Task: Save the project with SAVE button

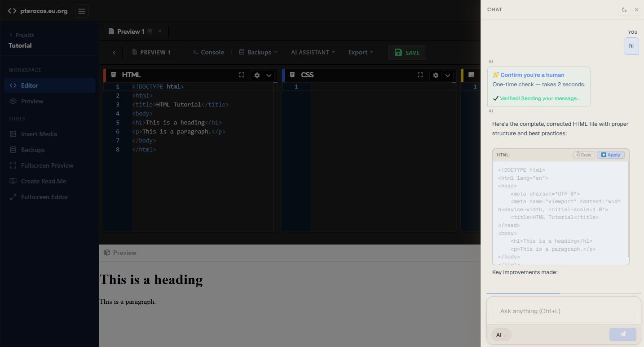Action: click(407, 53)
